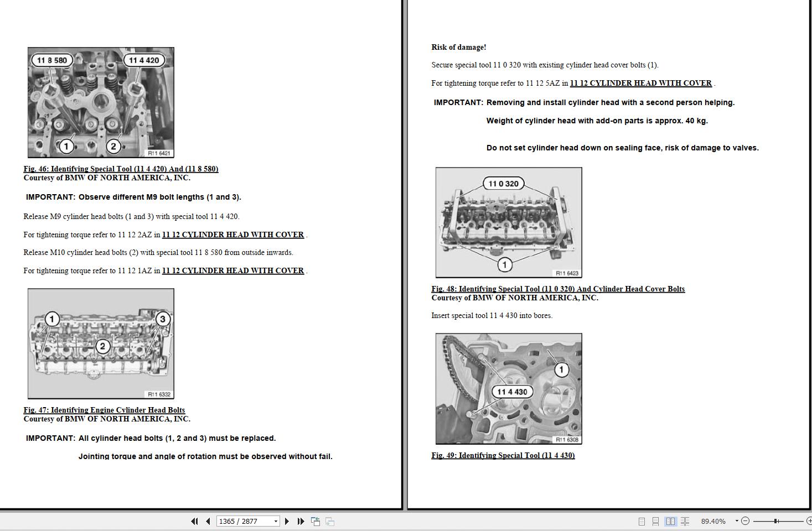
Task: Expand the zoom percentage dropdown
Action: [736, 521]
